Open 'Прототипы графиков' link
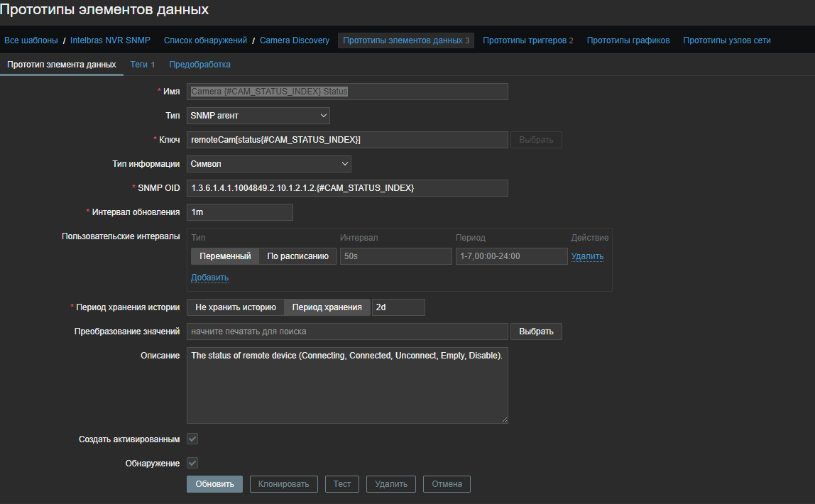Viewport: 815px width, 504px height. [628, 40]
